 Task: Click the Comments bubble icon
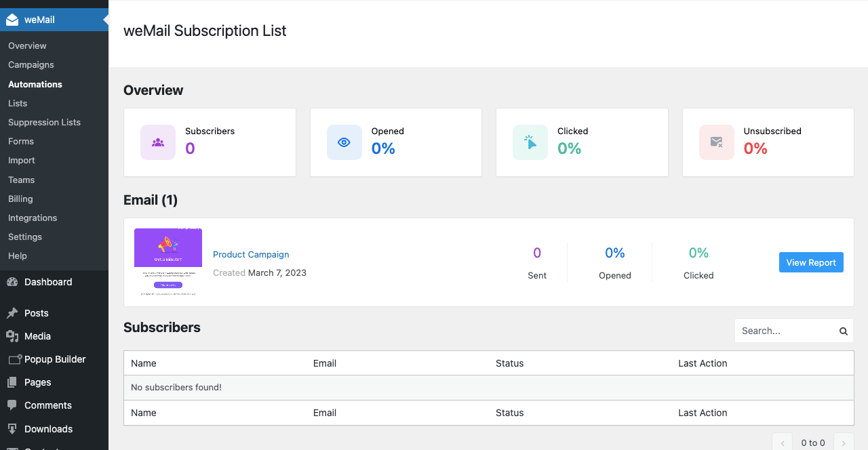click(12, 405)
